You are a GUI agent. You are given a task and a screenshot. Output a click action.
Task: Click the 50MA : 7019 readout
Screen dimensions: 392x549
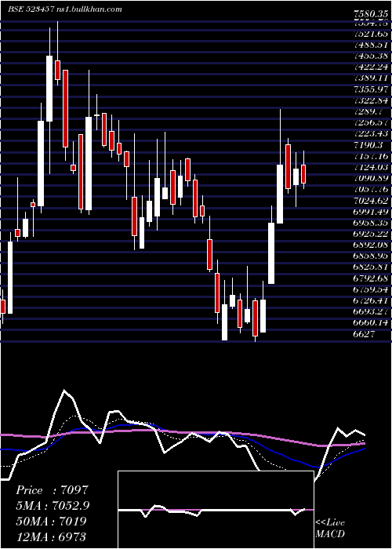click(x=51, y=522)
